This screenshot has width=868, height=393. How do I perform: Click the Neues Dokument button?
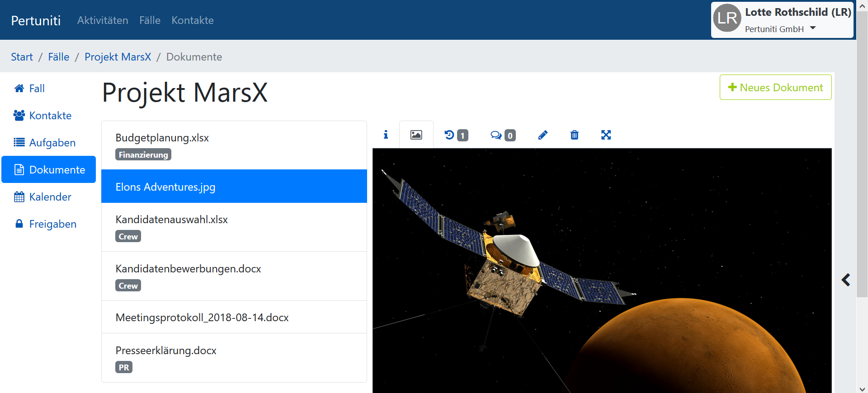click(775, 87)
